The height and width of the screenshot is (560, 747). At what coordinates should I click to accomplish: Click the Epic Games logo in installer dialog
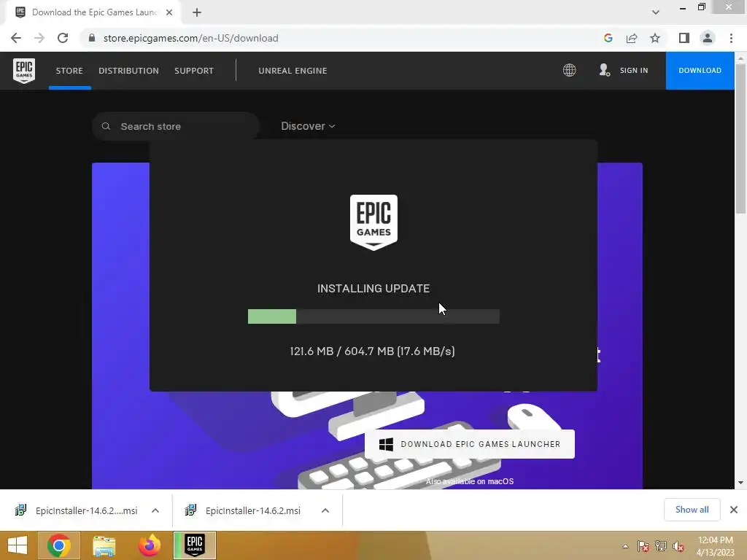tap(373, 222)
